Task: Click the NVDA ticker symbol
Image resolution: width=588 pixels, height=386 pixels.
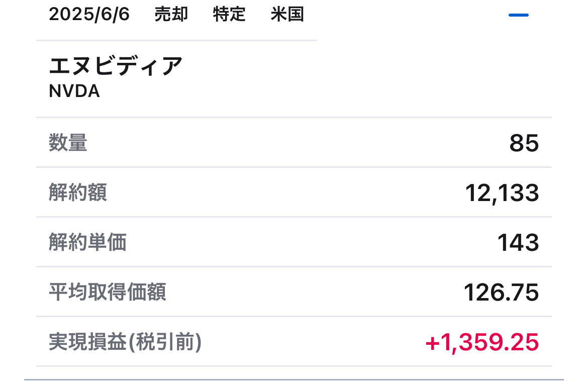Action: pyautogui.click(x=74, y=91)
